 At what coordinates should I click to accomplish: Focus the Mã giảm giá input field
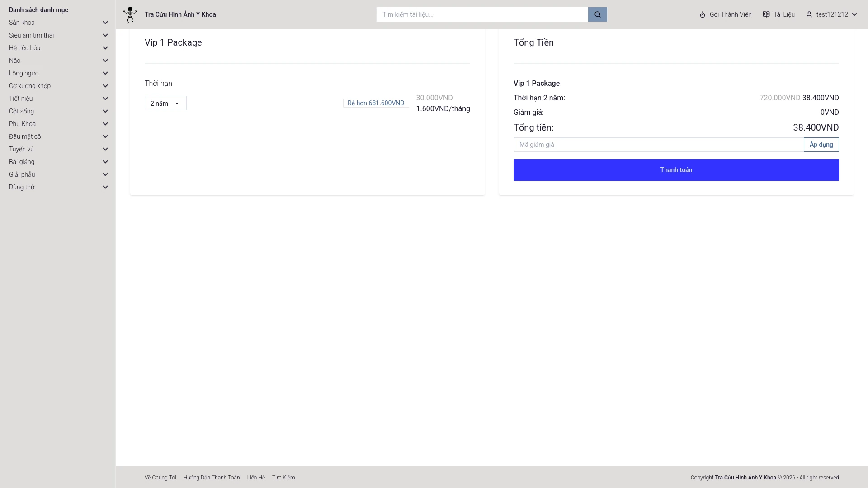[658, 145]
